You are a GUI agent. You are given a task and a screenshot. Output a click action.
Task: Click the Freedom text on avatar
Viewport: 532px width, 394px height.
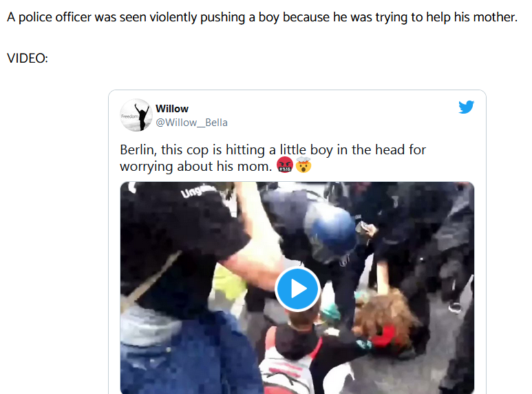pos(129,116)
